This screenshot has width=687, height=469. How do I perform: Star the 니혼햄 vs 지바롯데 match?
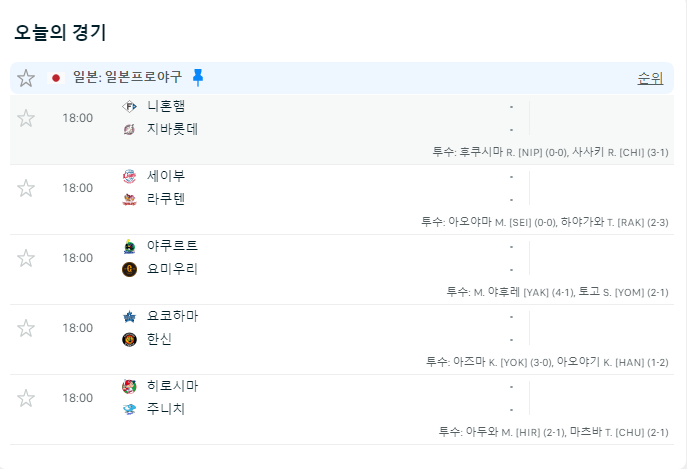(26, 118)
